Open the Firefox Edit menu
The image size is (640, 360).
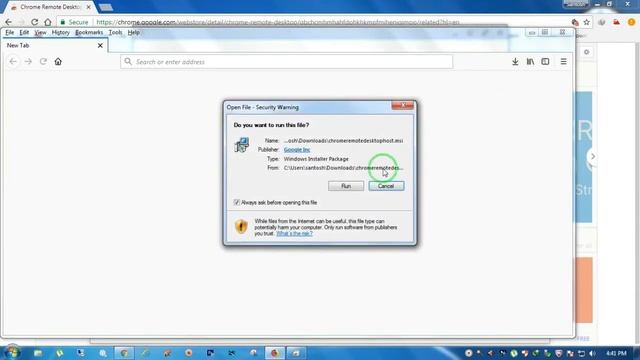point(24,32)
